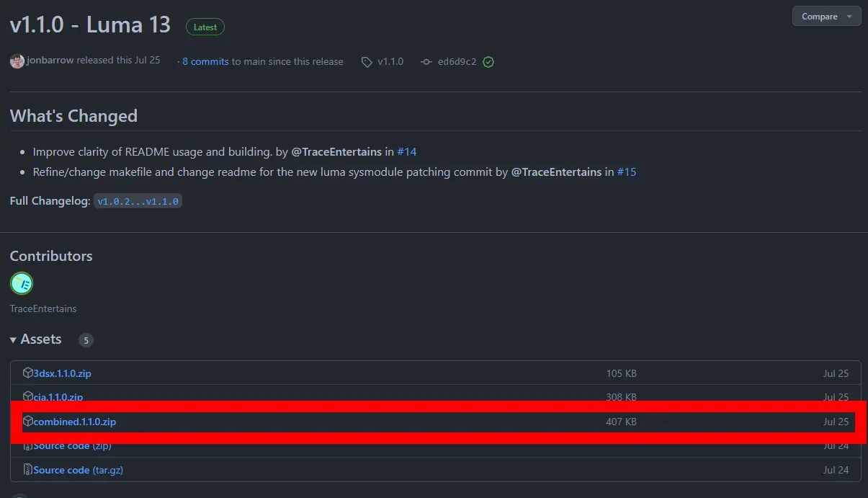This screenshot has width=868, height=498.
Task: Open the Compare dropdown
Action: 826,17
